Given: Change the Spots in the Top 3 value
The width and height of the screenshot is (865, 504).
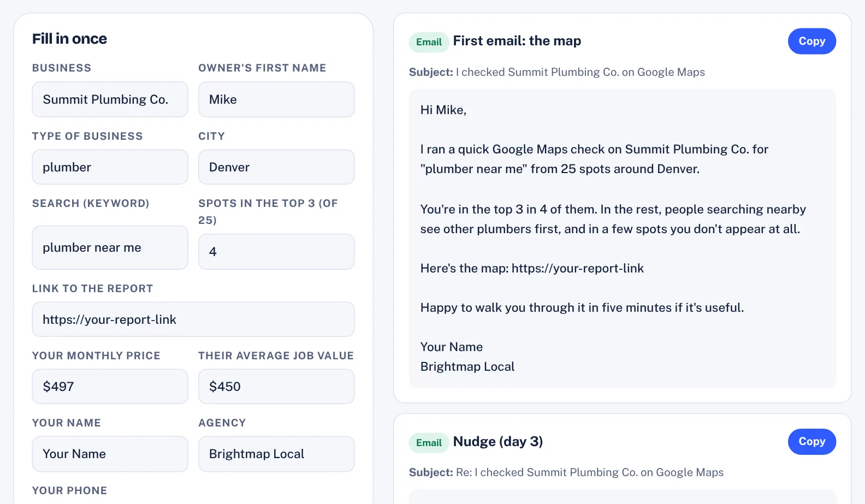Looking at the screenshot, I should 276,252.
